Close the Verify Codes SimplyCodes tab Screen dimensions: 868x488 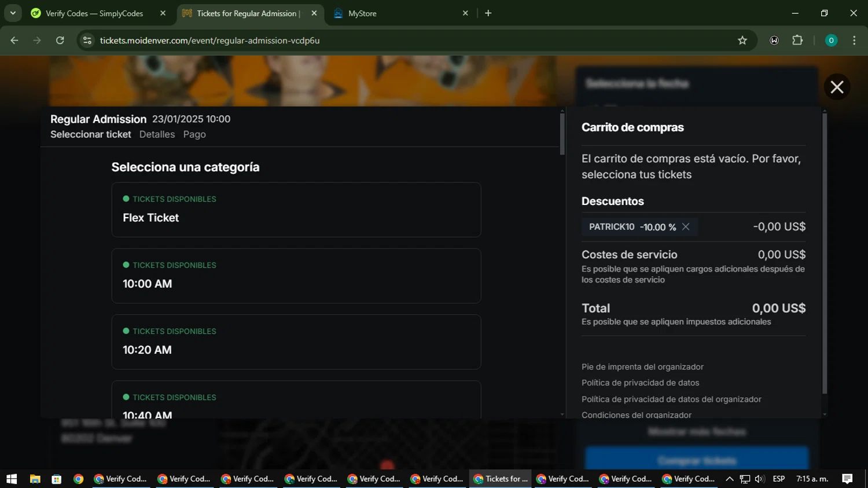point(163,13)
